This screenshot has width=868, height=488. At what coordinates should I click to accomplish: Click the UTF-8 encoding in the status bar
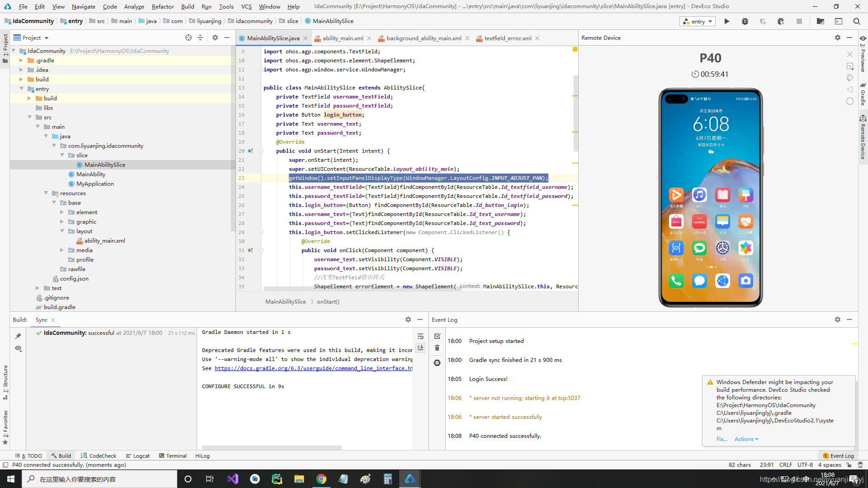pyautogui.click(x=805, y=465)
